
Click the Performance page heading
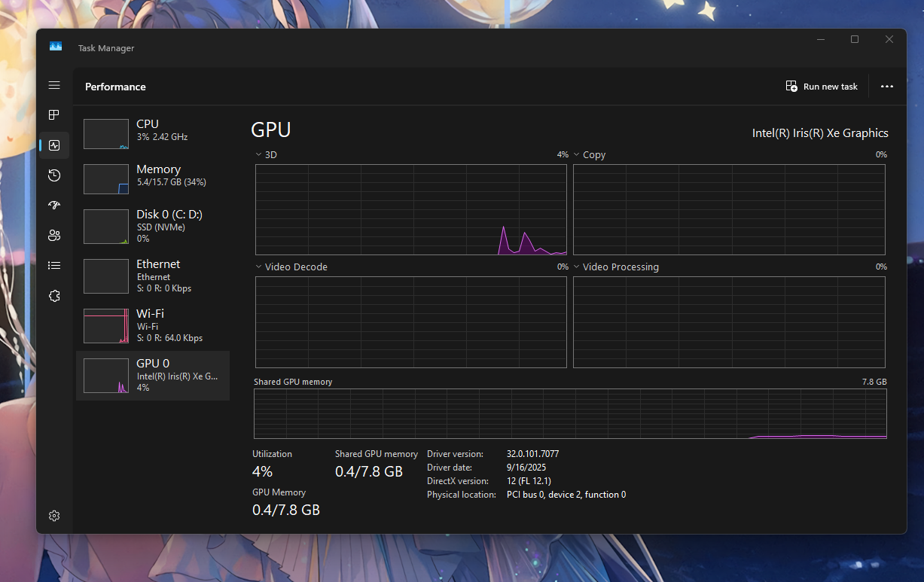115,87
